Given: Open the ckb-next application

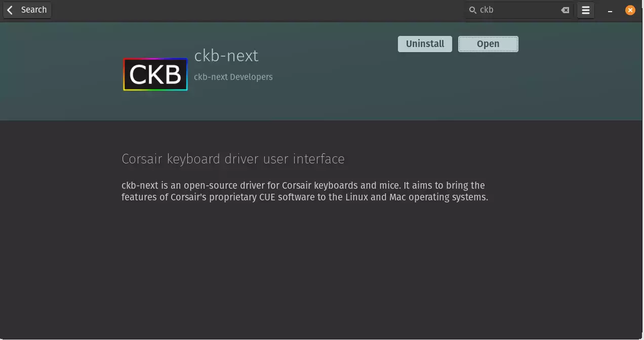Looking at the screenshot, I should (x=488, y=44).
